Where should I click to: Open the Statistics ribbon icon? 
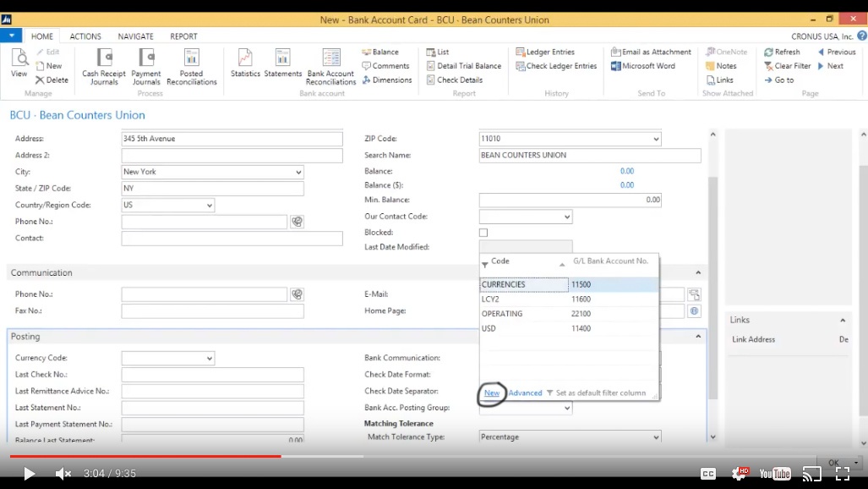point(245,63)
